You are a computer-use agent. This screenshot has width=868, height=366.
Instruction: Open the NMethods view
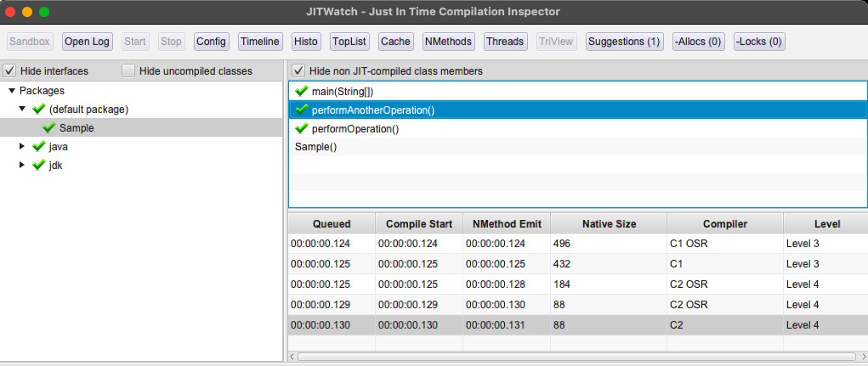(448, 42)
